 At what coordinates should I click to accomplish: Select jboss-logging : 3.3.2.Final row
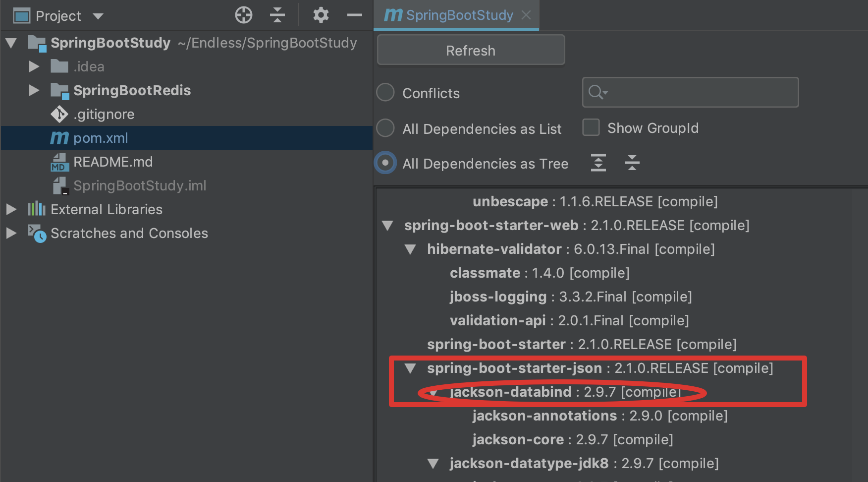tap(571, 297)
